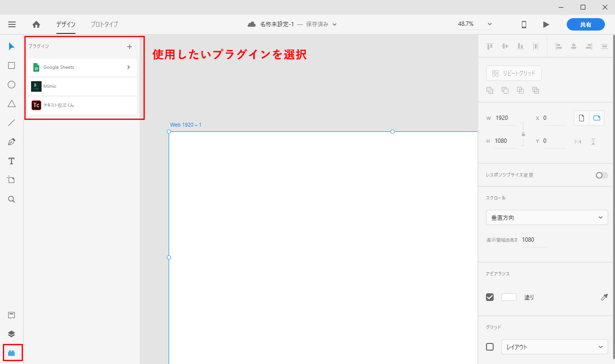This screenshot has height=364, width=615.
Task: Toggle レスポンシブサイズ変更 switch
Action: 602,175
